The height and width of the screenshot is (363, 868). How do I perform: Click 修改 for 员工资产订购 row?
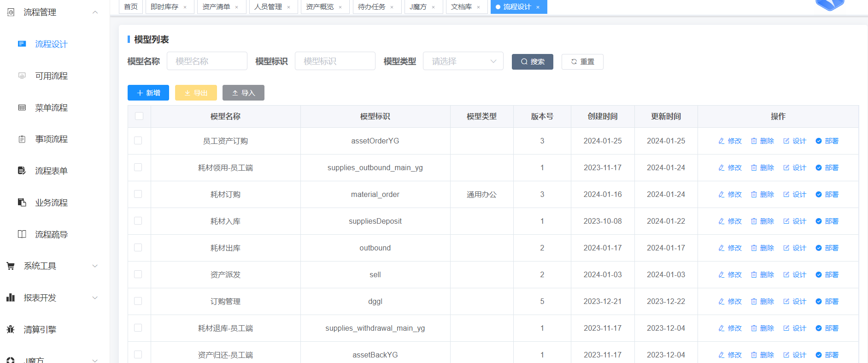(730, 141)
